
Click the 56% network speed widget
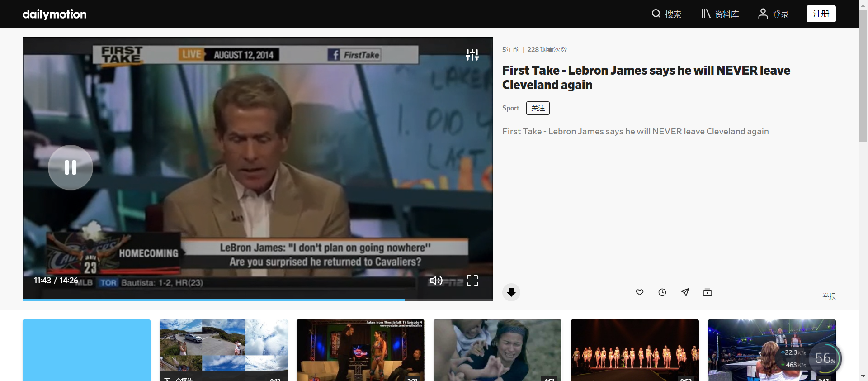[825, 359]
